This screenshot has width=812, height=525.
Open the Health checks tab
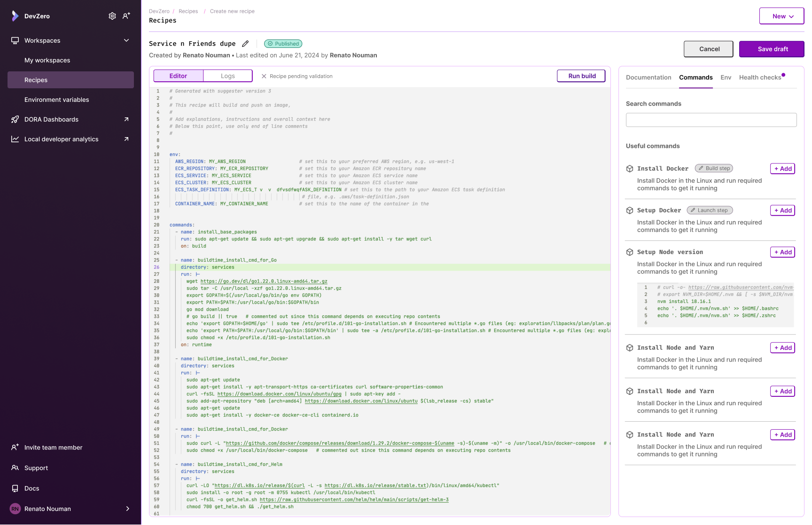[x=760, y=77]
